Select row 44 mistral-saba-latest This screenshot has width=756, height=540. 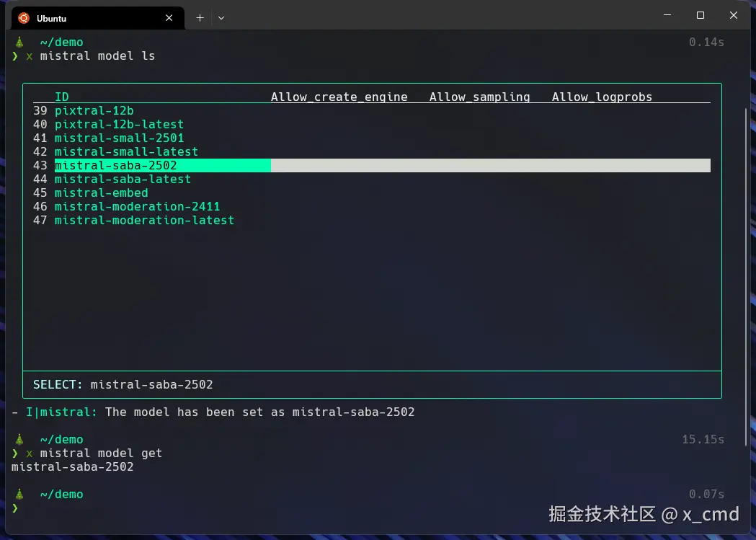[372, 180]
